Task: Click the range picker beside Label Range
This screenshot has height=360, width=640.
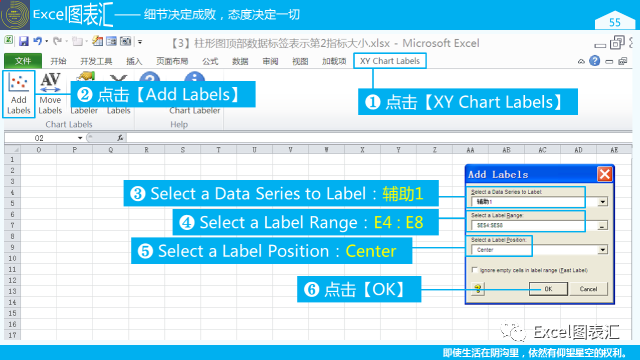Action: coord(602,225)
